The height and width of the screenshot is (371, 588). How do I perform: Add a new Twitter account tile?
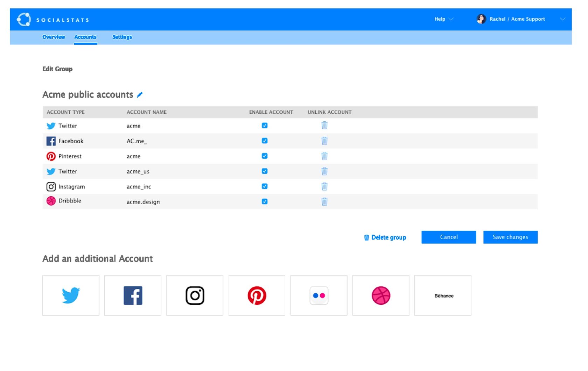(71, 295)
